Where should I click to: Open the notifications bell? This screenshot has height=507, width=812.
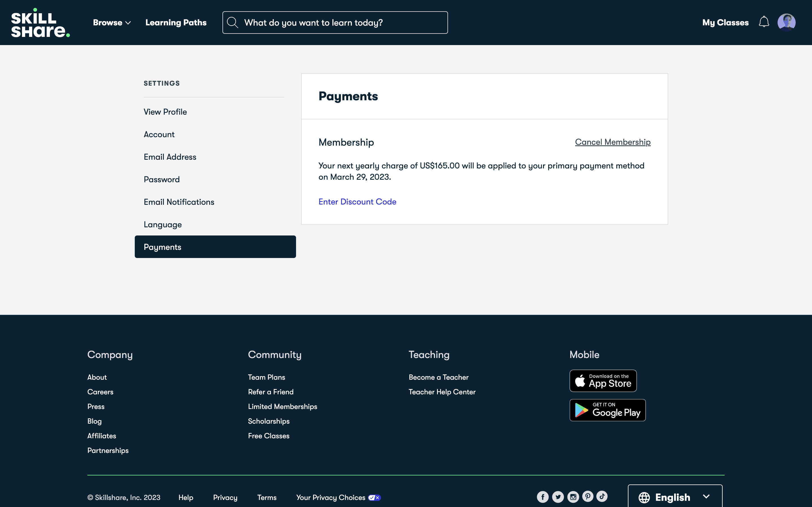764,22
